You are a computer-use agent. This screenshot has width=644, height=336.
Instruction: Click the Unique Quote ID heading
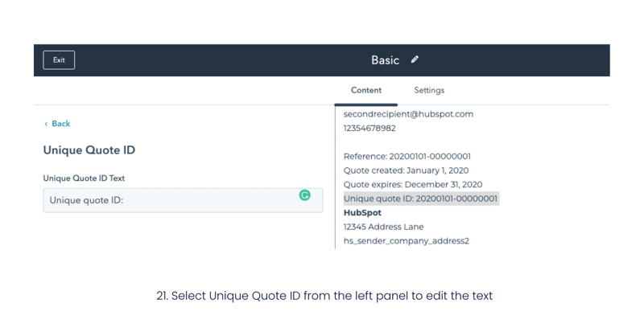click(89, 150)
